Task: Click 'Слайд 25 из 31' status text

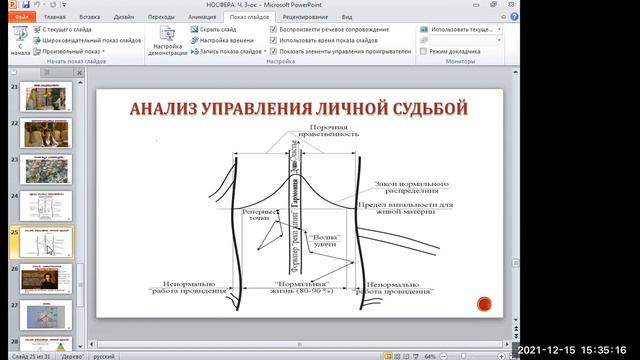Action: coord(31,356)
